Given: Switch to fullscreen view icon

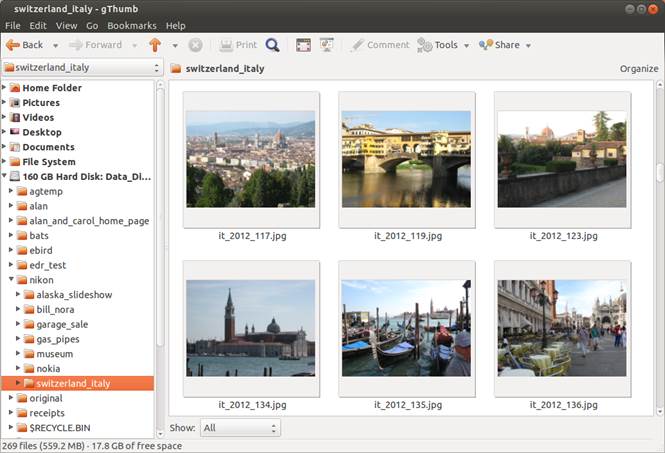Looking at the screenshot, I should pyautogui.click(x=303, y=45).
